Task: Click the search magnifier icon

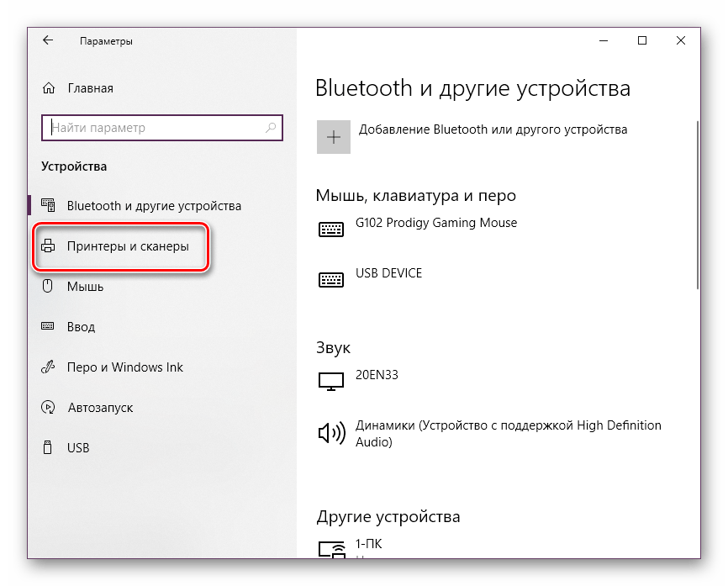Action: coord(272,128)
